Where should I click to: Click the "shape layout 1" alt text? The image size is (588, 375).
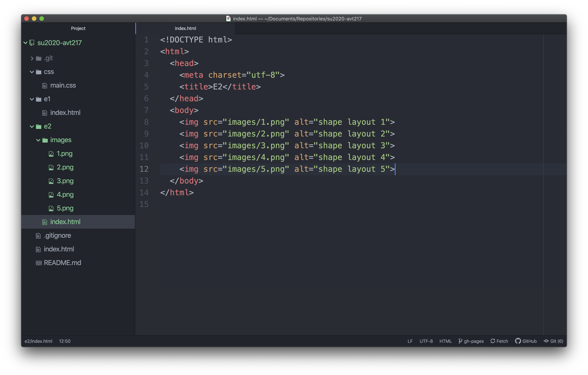352,122
